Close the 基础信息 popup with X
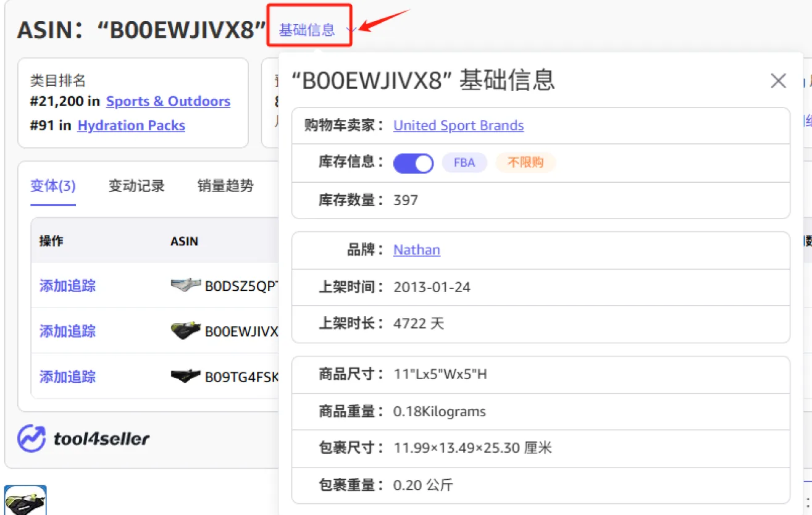812x515 pixels. point(778,81)
